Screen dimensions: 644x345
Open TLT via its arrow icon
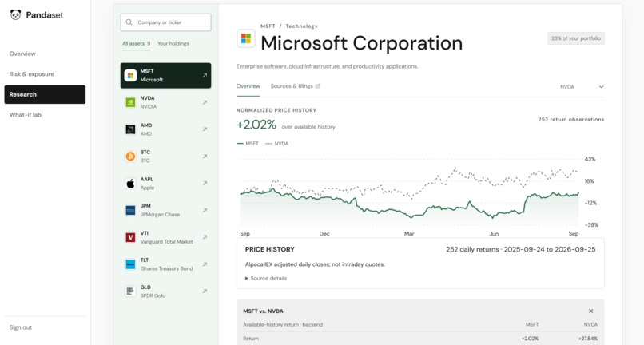click(205, 264)
